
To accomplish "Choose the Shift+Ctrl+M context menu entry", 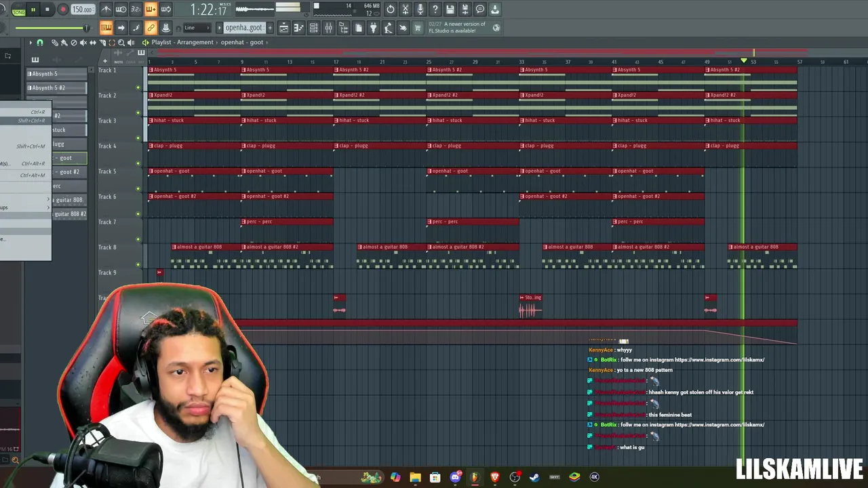I will [x=25, y=146].
